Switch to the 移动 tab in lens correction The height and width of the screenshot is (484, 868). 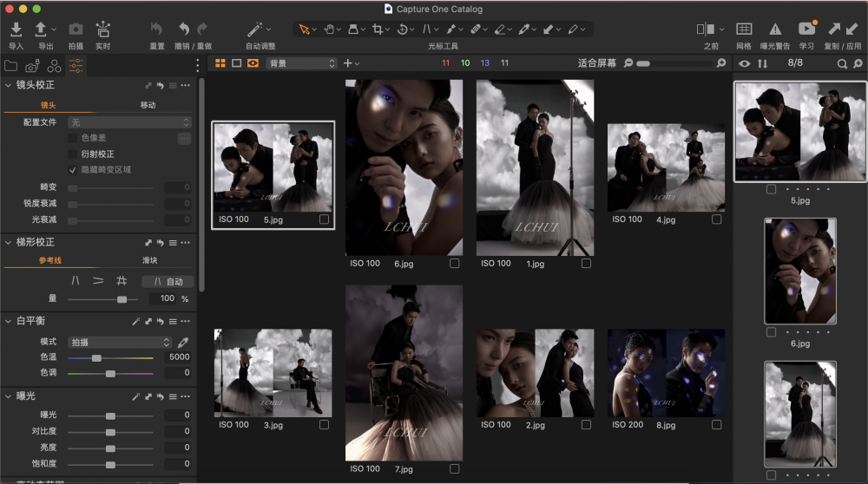[148, 105]
